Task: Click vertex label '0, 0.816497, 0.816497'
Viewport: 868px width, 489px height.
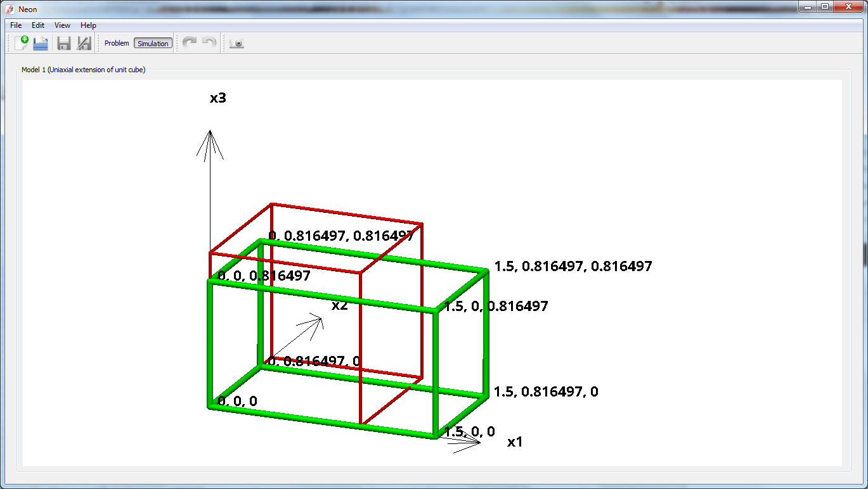Action: coord(341,236)
